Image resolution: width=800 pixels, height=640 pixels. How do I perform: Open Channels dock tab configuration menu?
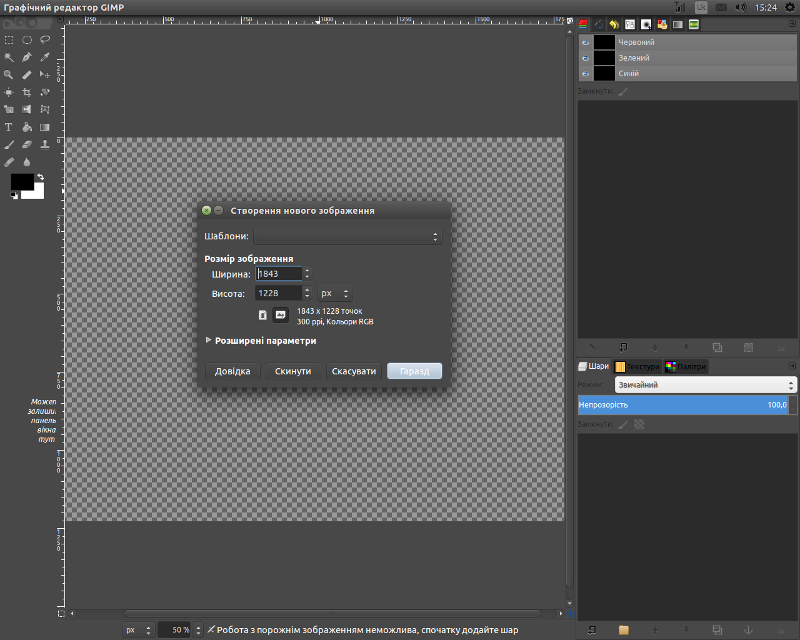click(x=792, y=24)
